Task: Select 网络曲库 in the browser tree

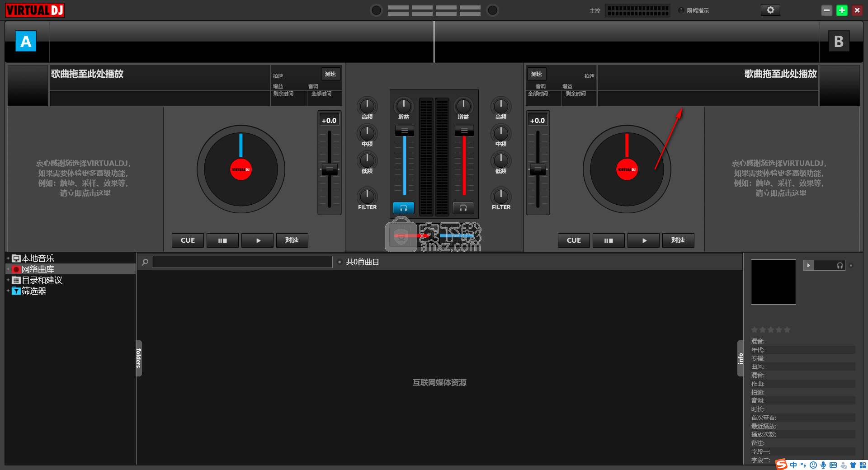Action: [38, 269]
